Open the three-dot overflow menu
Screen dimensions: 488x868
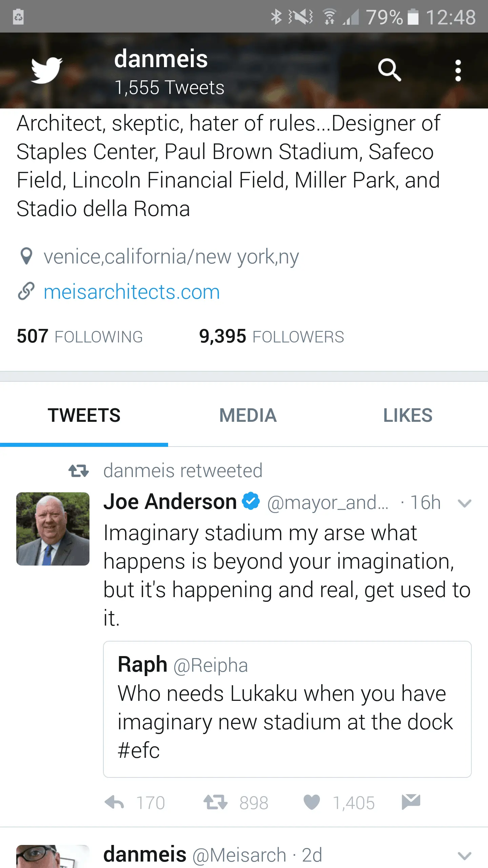click(458, 71)
